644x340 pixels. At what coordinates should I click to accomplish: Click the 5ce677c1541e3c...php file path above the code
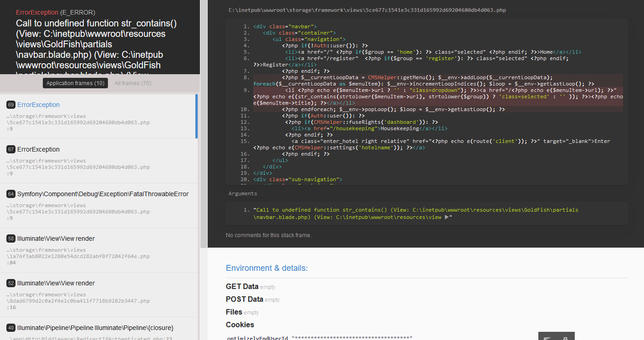pos(367,10)
